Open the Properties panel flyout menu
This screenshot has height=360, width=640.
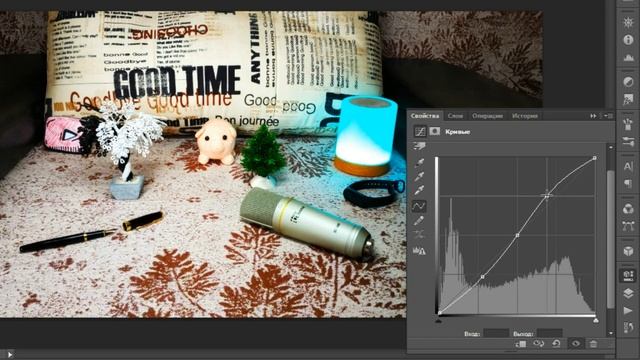click(x=609, y=116)
